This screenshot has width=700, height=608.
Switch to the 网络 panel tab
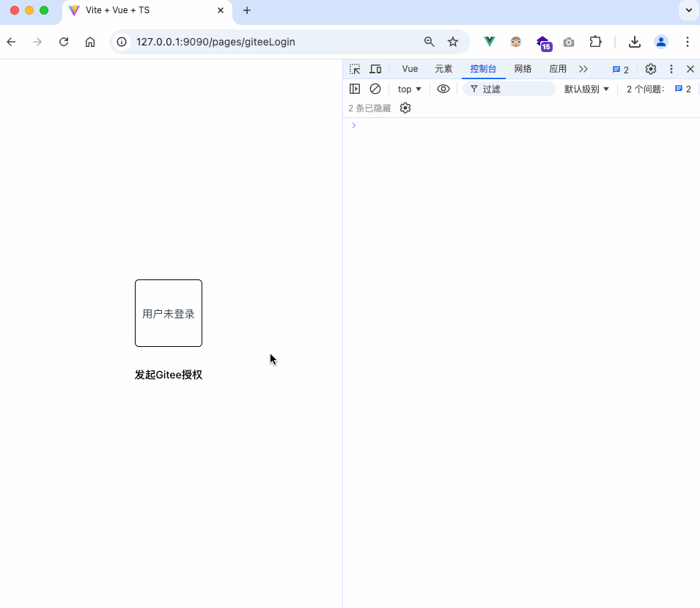523,69
